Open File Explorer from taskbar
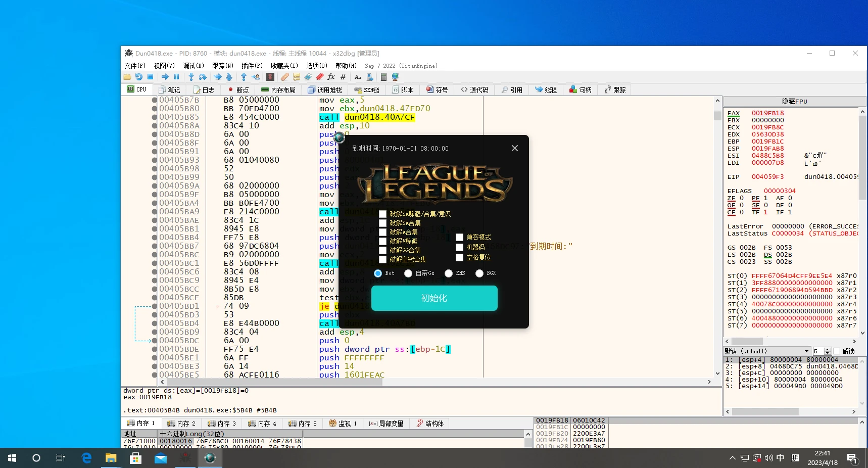The width and height of the screenshot is (868, 468). tap(111, 458)
